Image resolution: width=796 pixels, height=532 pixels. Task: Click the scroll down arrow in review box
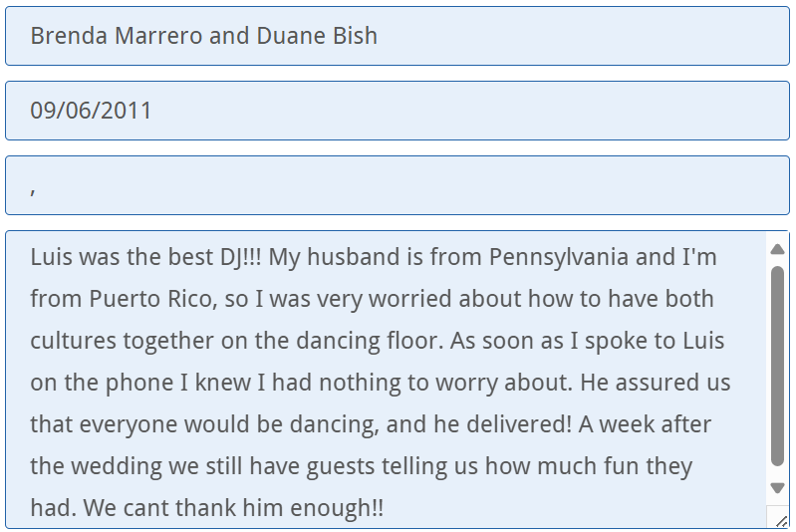778,487
